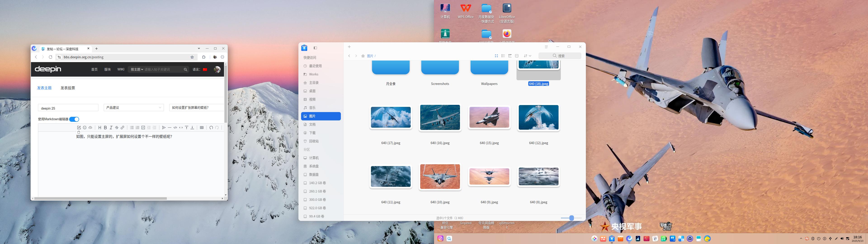The width and height of the screenshot is (868, 244).
Task: Click the Italic icon in the Markdown editor
Action: point(111,128)
